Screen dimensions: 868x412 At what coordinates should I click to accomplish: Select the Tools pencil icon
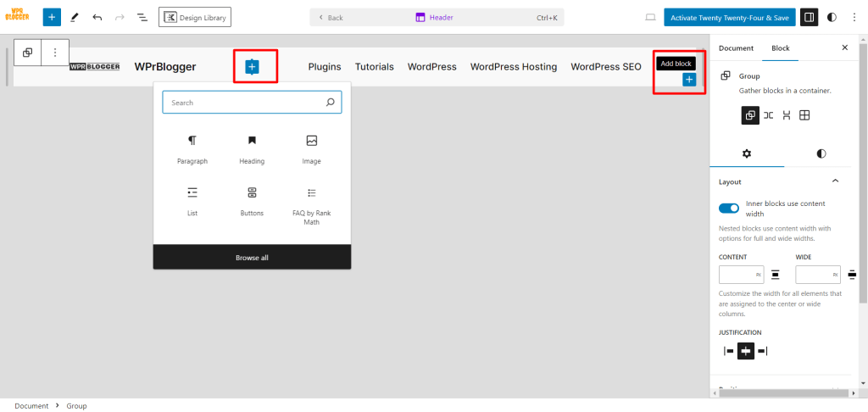coord(75,17)
